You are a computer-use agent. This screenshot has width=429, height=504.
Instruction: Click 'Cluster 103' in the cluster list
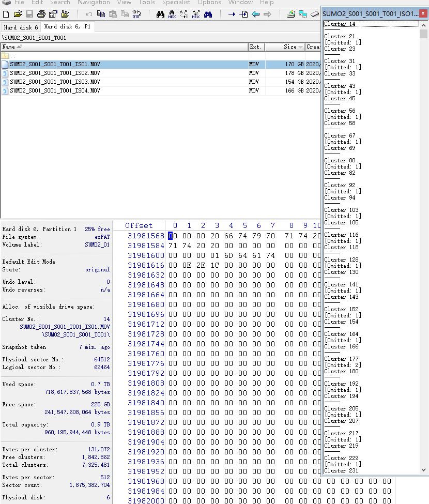(x=341, y=210)
